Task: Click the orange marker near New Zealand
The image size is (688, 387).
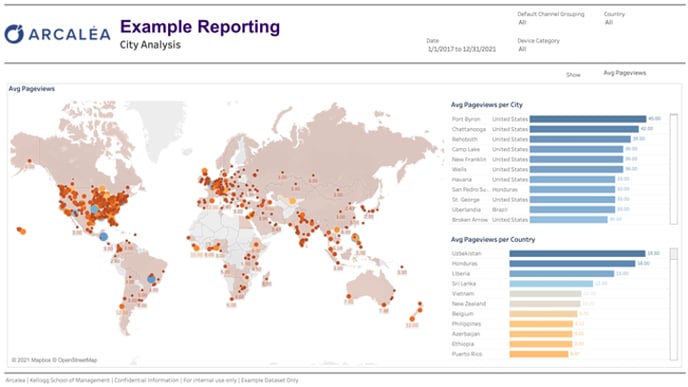Action: pyautogui.click(x=412, y=319)
